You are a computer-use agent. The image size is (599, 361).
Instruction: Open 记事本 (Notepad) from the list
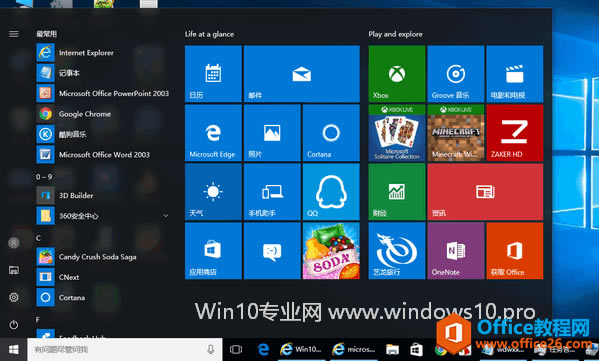(103, 73)
